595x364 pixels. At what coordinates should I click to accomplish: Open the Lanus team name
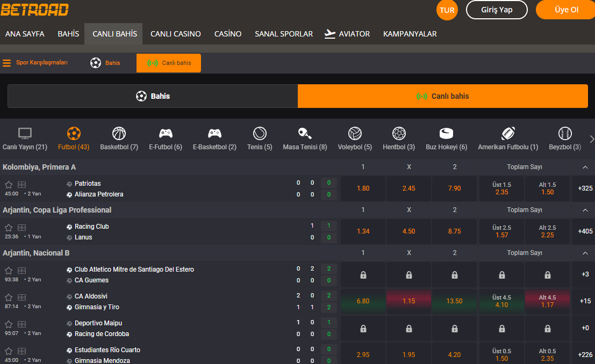coord(83,237)
